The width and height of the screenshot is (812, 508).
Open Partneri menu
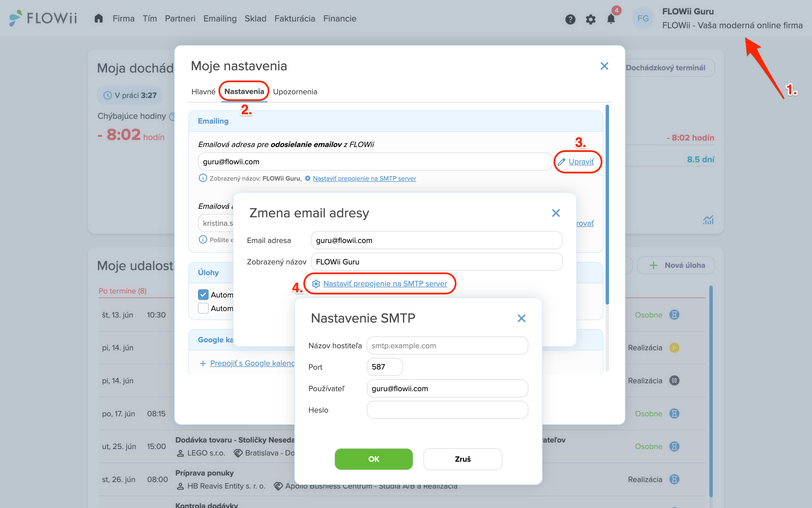pos(180,18)
